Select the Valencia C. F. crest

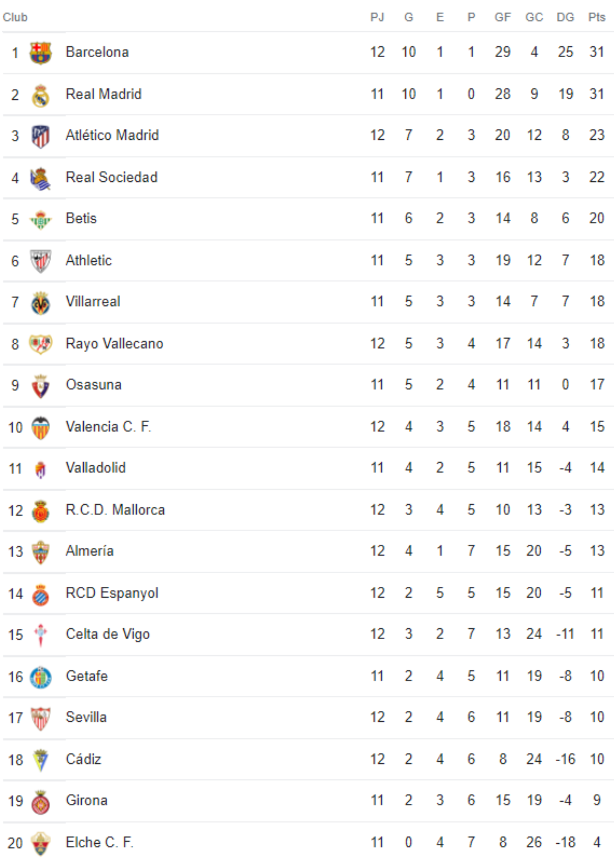coord(40,428)
